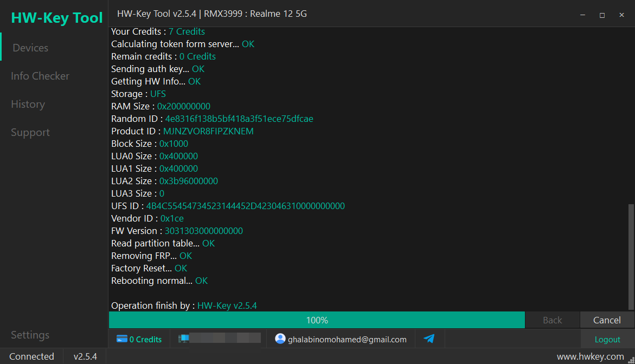
Task: Click the 'Rebooting normal... OK' log line
Action: click(159, 281)
